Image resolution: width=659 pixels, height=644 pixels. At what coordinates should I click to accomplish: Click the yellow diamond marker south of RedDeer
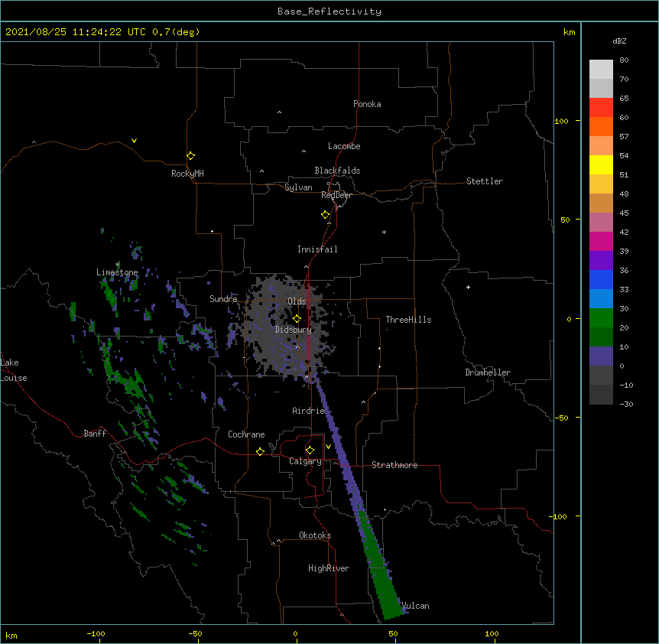click(326, 215)
